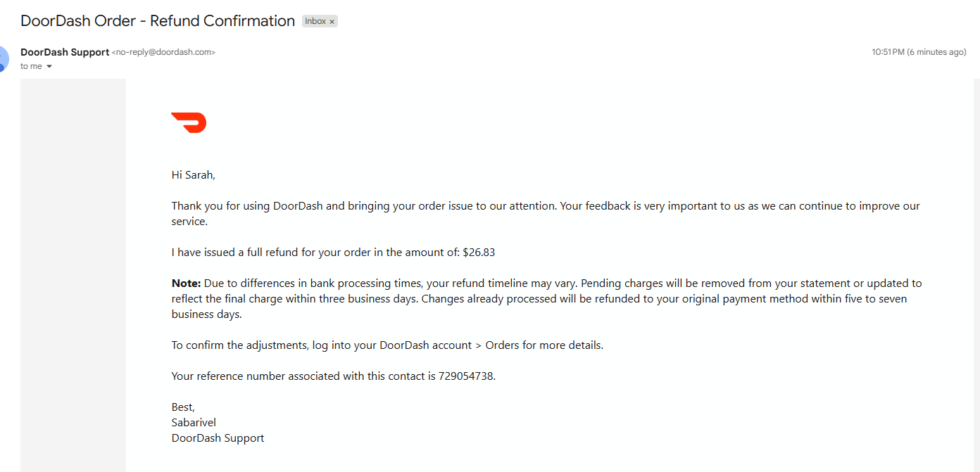Click sender name DoorDash Support in header

pos(65,52)
